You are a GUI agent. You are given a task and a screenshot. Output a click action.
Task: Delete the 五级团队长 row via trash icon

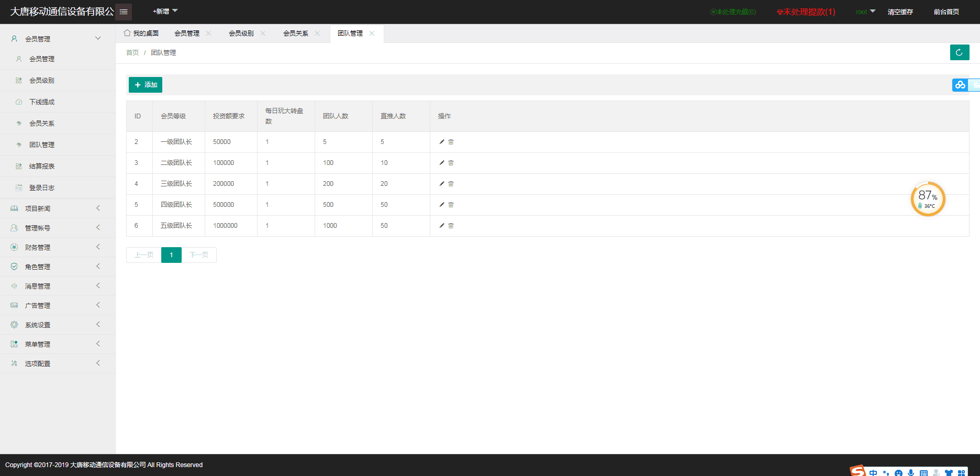point(451,226)
